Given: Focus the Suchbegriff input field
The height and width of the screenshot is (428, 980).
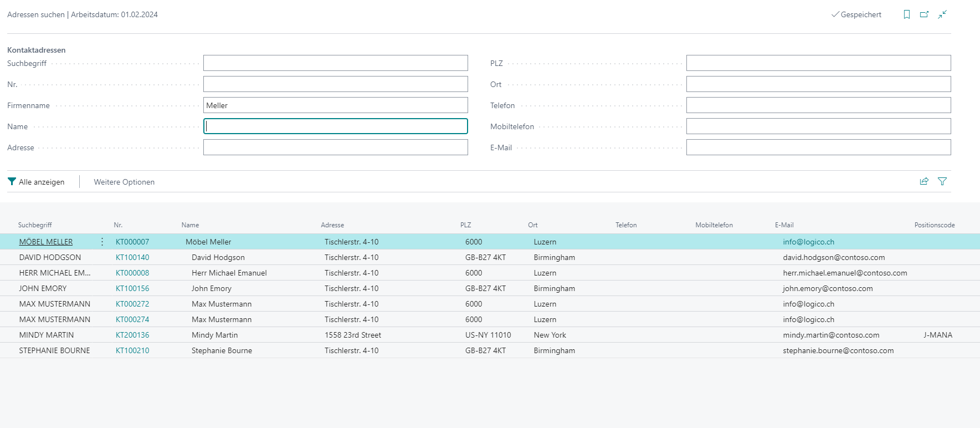Looking at the screenshot, I should point(336,63).
